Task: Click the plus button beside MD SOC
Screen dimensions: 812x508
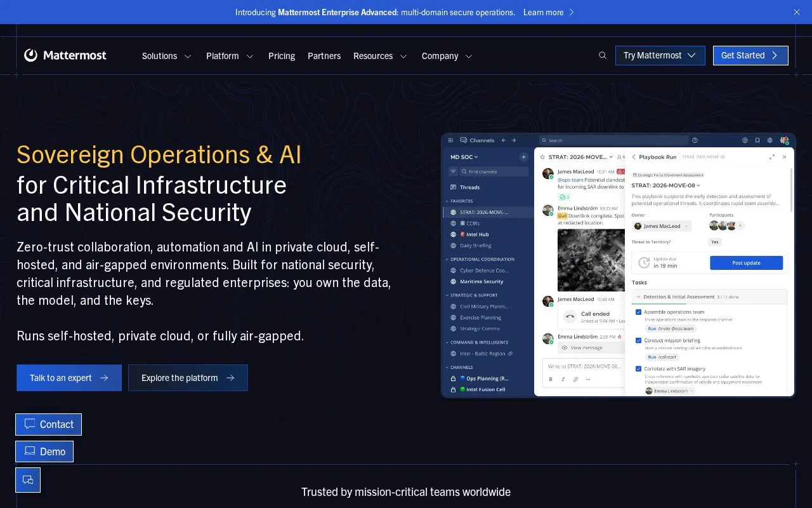Action: point(523,157)
